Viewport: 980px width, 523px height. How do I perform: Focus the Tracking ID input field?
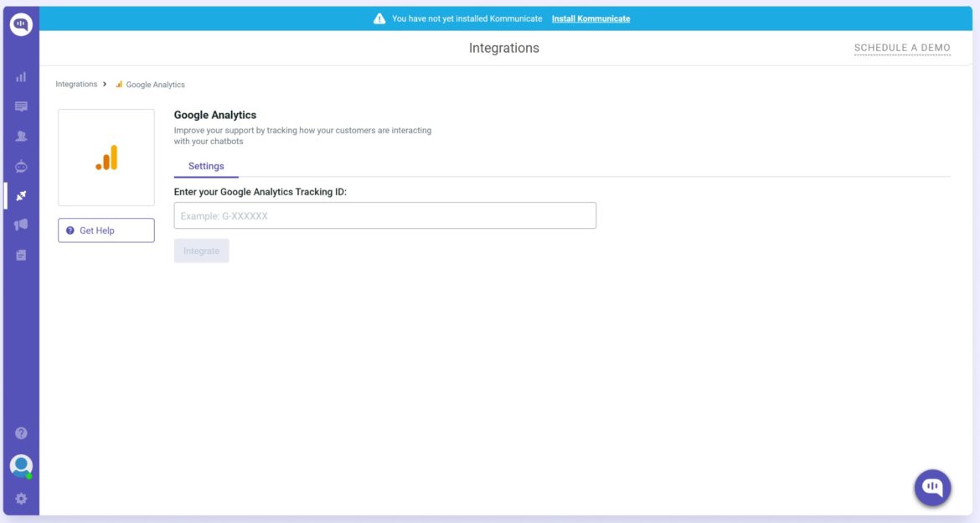click(385, 215)
